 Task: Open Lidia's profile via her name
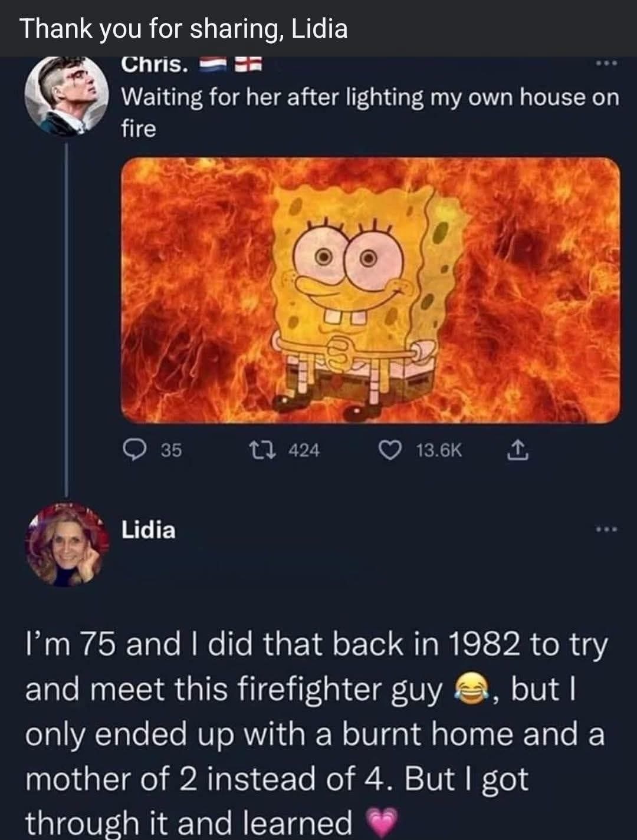(149, 530)
